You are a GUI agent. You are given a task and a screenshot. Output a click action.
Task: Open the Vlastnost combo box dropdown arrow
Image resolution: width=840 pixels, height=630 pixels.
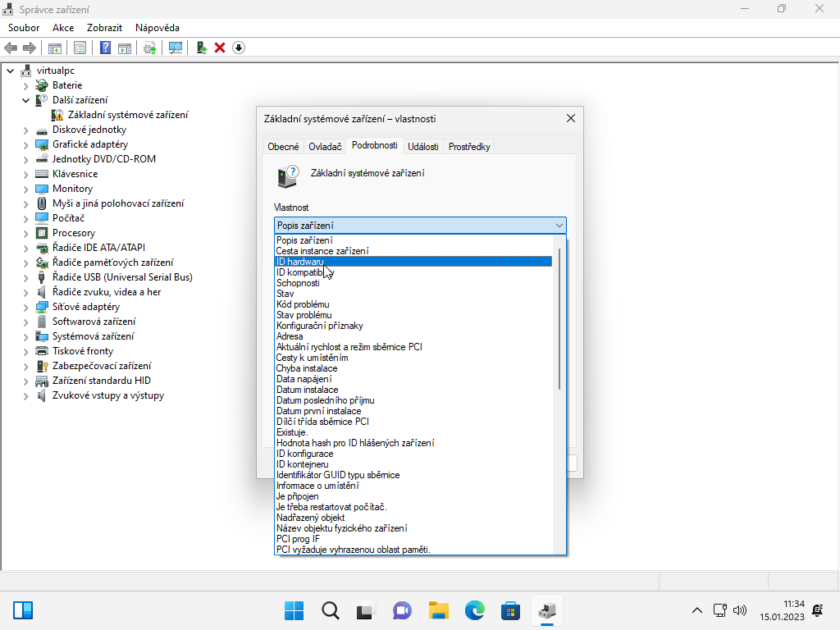point(559,226)
